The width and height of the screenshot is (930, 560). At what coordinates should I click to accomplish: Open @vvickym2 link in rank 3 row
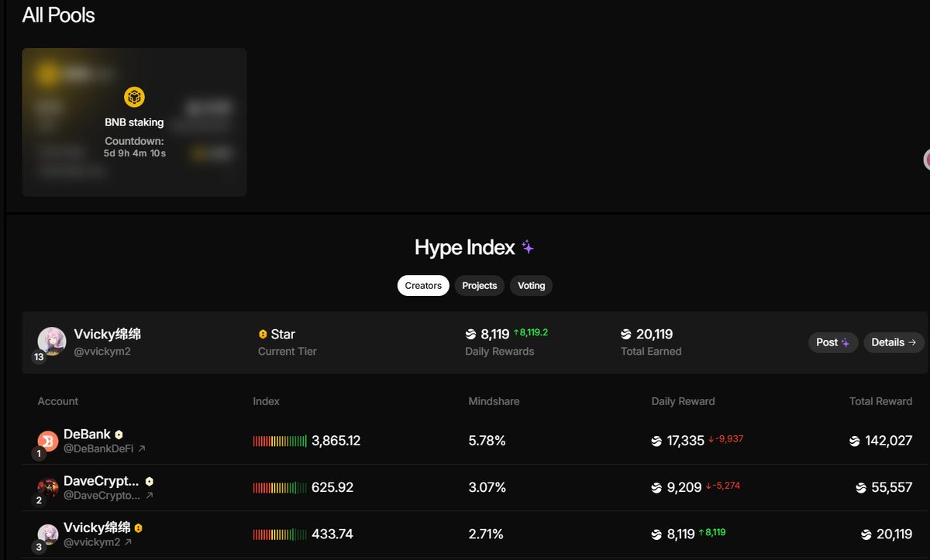coord(91,542)
